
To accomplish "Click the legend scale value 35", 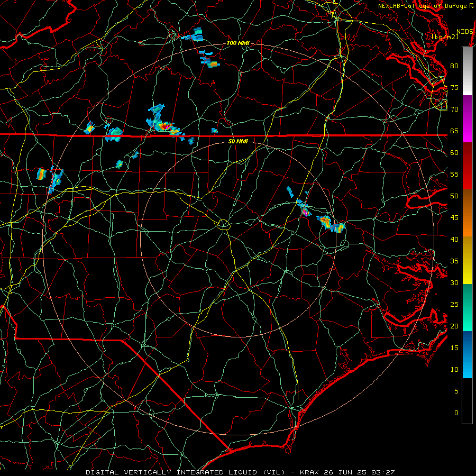I will tap(454, 261).
